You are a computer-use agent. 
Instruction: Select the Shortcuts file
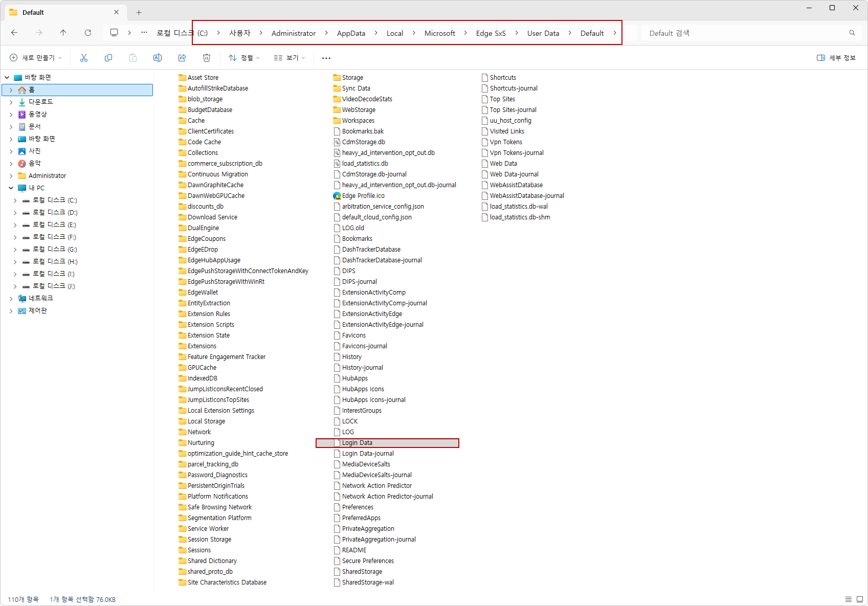point(499,78)
